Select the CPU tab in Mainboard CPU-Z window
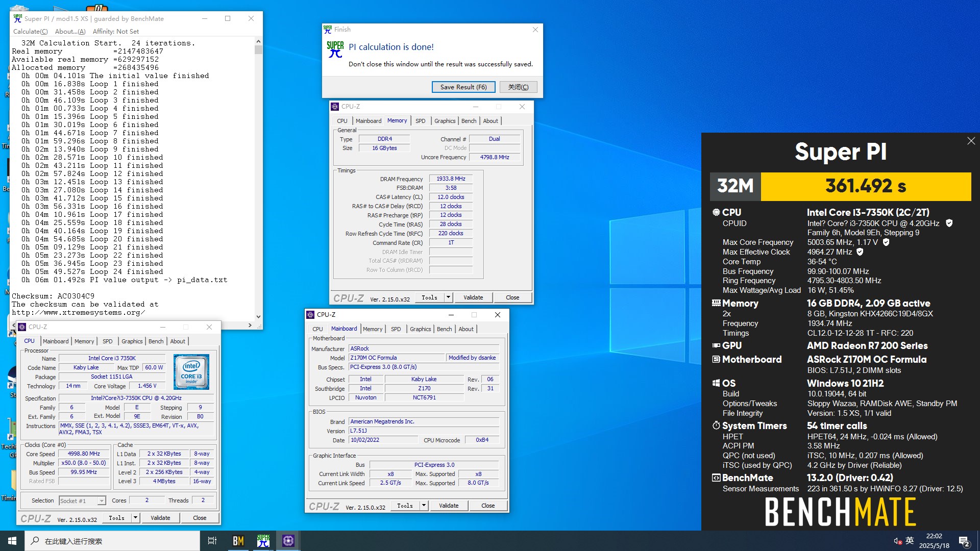Image resolution: width=980 pixels, height=551 pixels. point(317,329)
